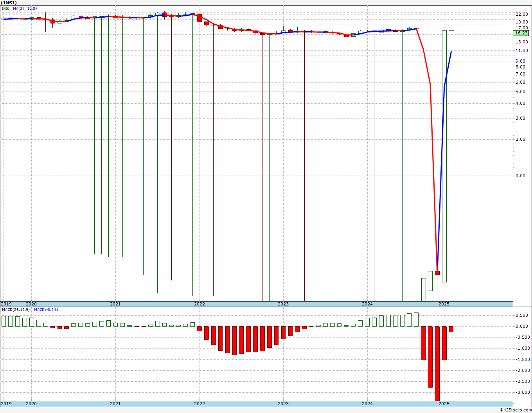The width and height of the screenshot is (532, 413).
Task: Select the 6.00 price axis label
Action: click(x=521, y=82)
